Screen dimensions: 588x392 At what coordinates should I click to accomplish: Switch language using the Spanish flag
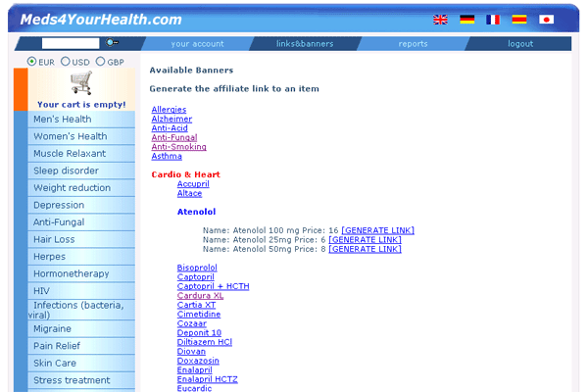[519, 20]
